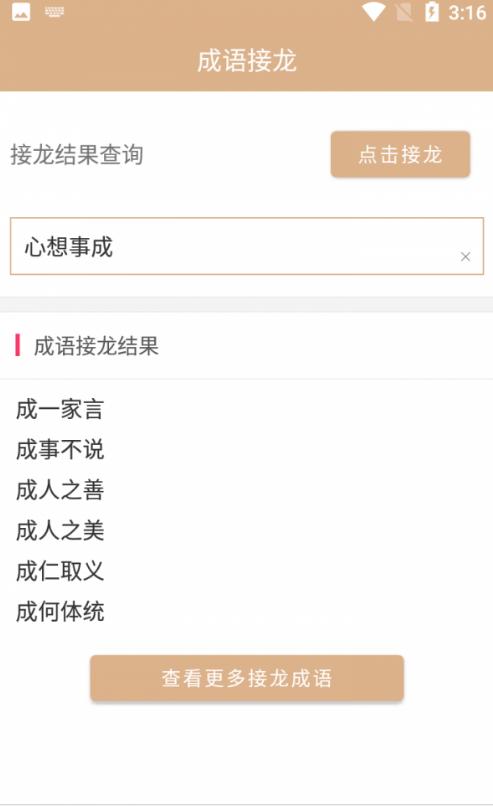Select the idiom 成何体统
The height and width of the screenshot is (807, 493).
(x=60, y=612)
